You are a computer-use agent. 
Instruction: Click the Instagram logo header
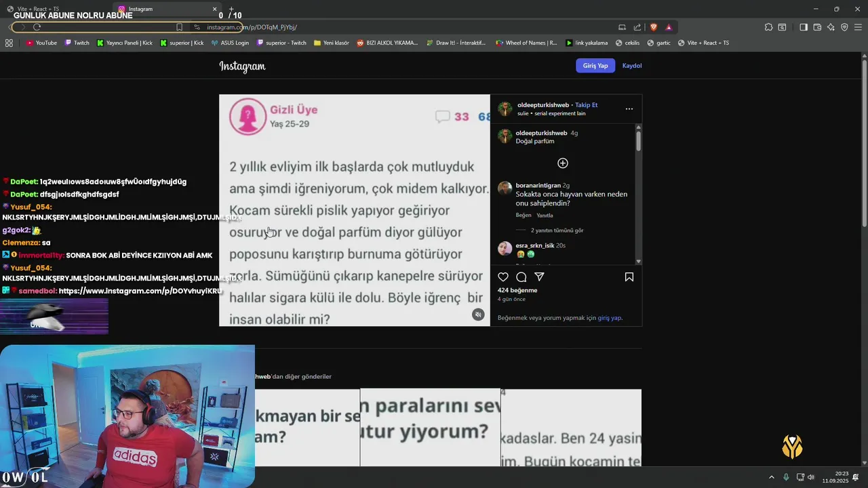point(242,66)
